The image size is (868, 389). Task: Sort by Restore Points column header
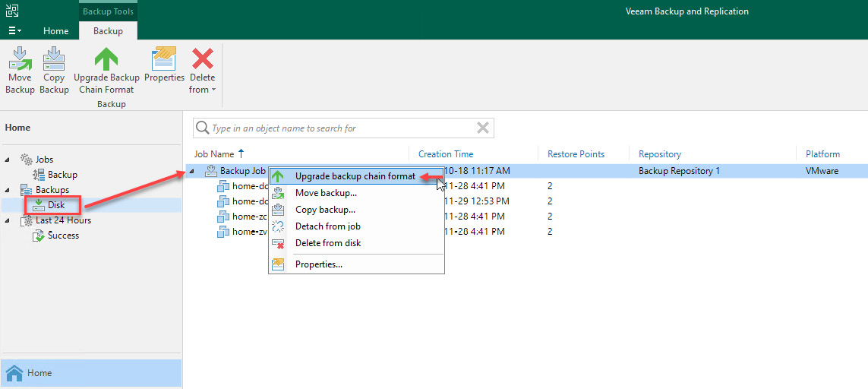[576, 154]
